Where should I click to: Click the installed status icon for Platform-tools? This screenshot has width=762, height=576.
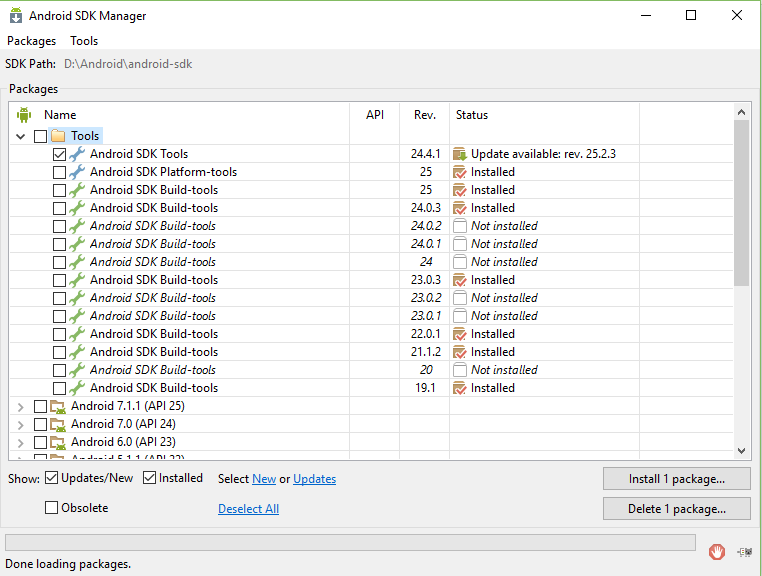coord(460,172)
